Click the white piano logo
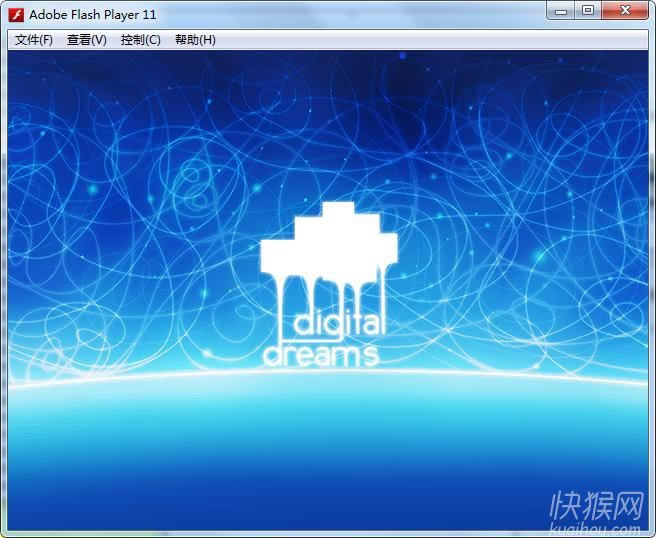 [329, 241]
